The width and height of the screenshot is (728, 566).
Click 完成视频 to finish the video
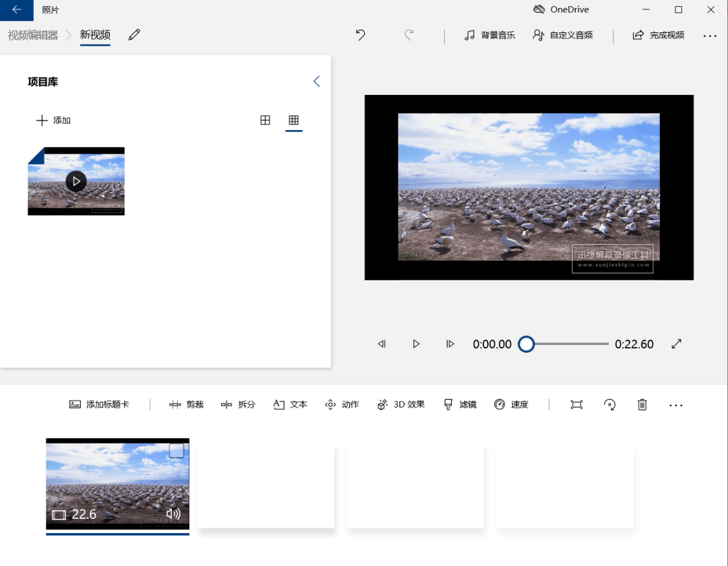point(659,35)
